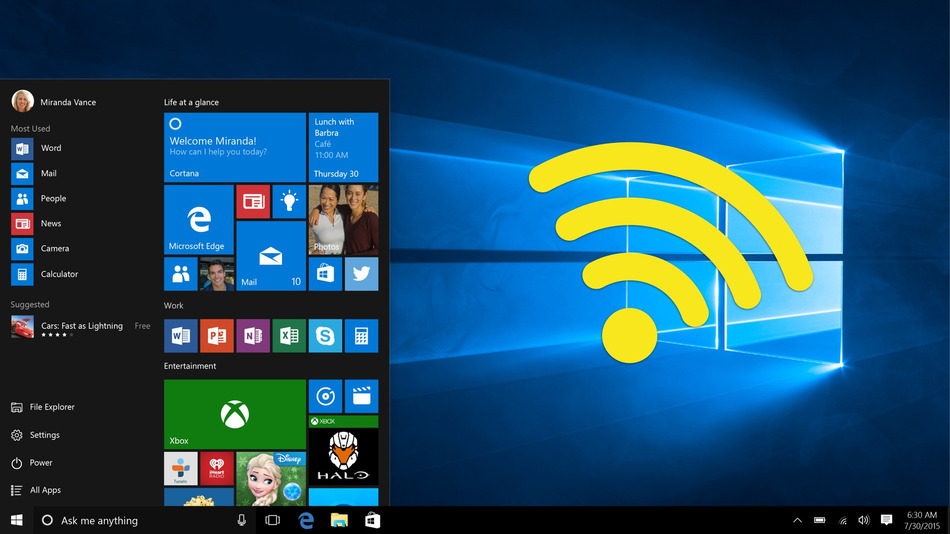Open the iHeartRadio tile
950x534 pixels.
[x=217, y=469]
